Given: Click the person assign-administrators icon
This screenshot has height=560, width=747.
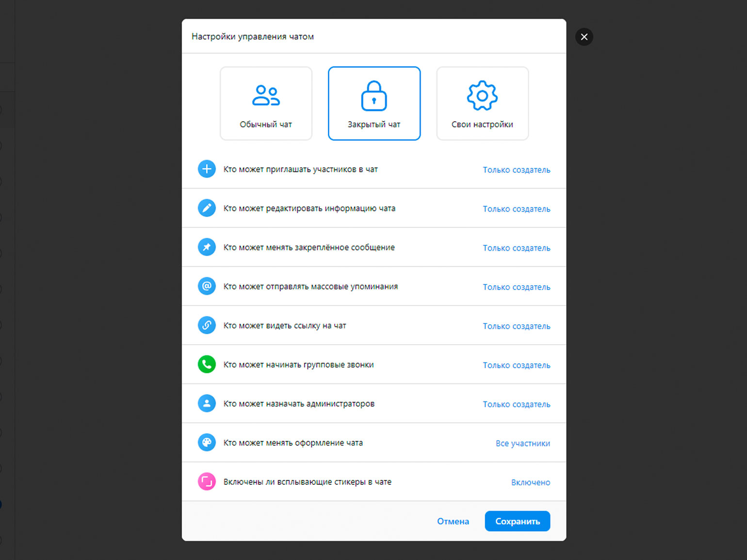Looking at the screenshot, I should tap(207, 403).
